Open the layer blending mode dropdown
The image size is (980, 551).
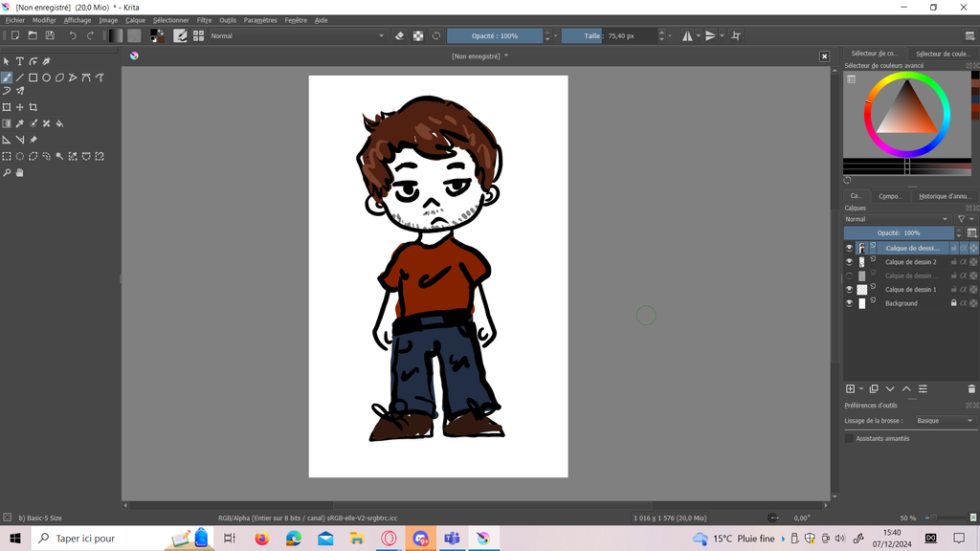(898, 219)
